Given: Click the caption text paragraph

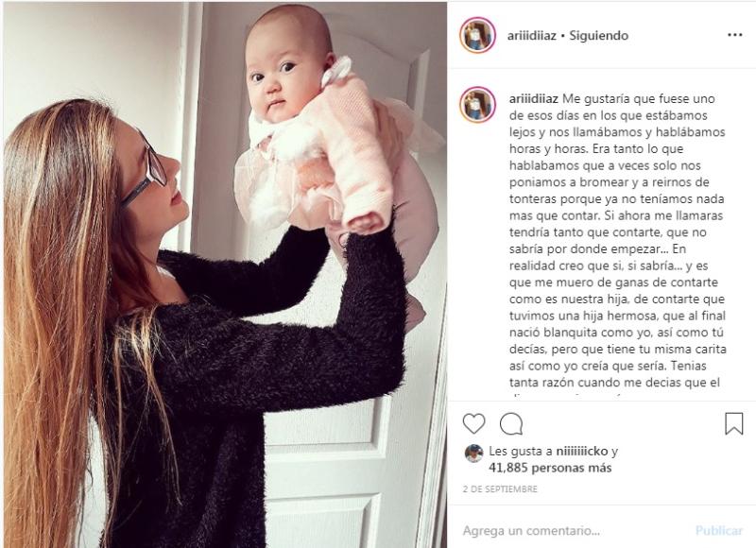Looking at the screenshot, I should pos(618,241).
